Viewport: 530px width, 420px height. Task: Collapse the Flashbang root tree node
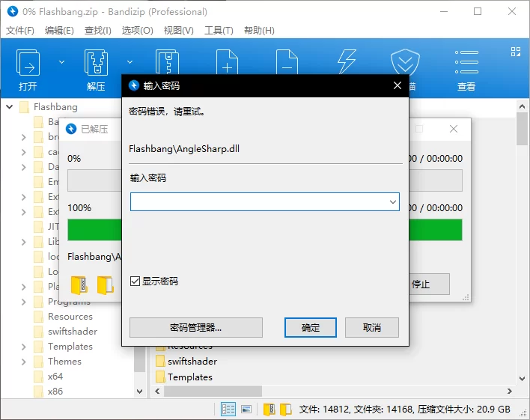coord(10,107)
